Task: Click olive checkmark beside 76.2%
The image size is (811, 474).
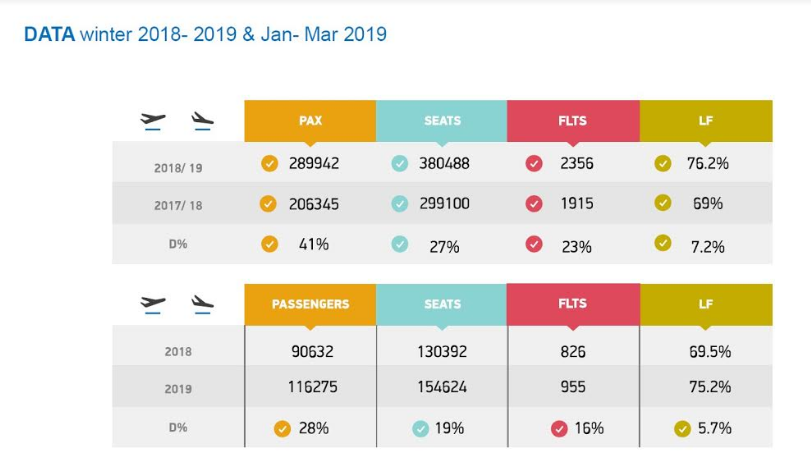Action: point(663,164)
